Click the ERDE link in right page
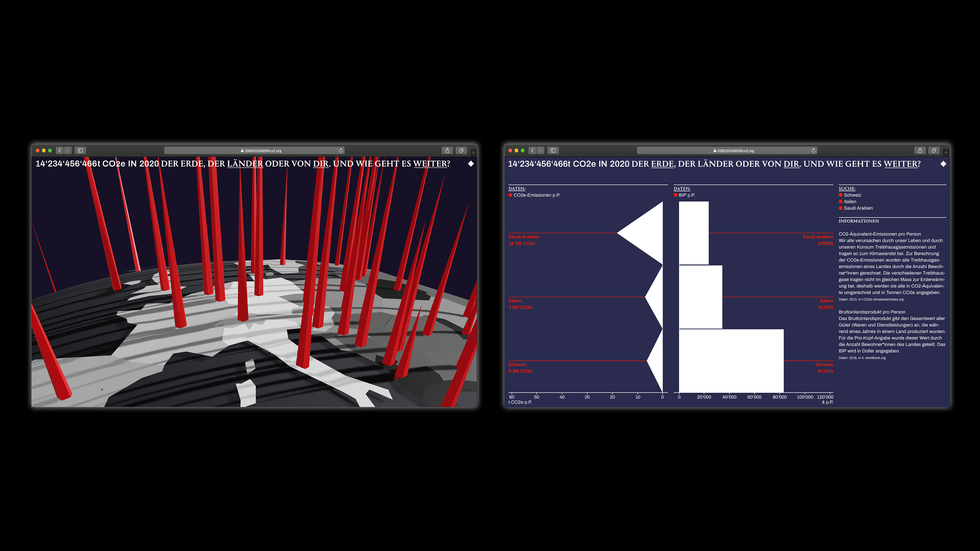 pos(662,164)
